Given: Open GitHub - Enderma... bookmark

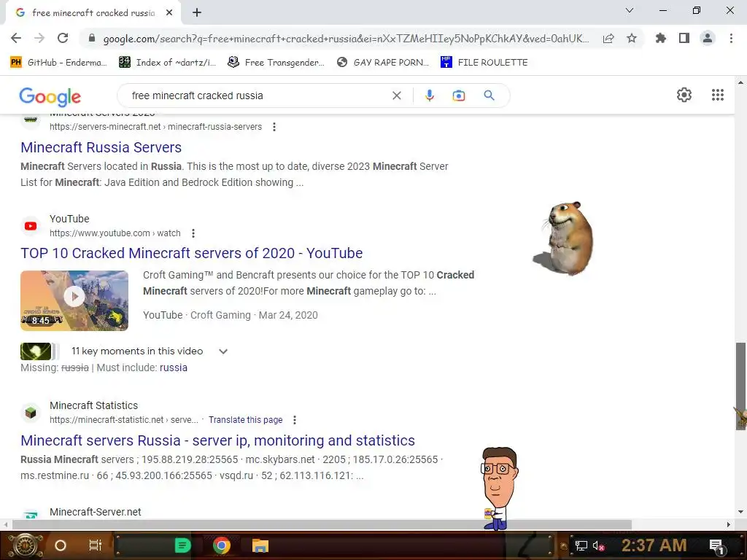Looking at the screenshot, I should [58, 63].
